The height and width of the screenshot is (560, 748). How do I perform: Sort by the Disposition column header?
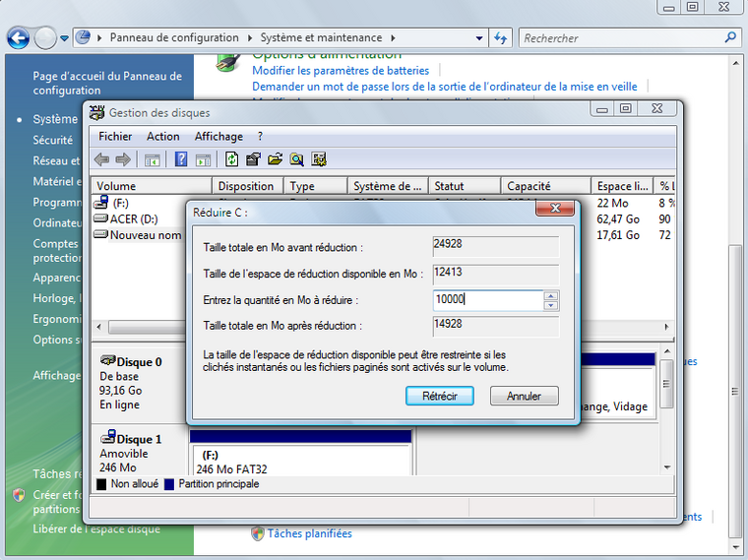[x=248, y=186]
